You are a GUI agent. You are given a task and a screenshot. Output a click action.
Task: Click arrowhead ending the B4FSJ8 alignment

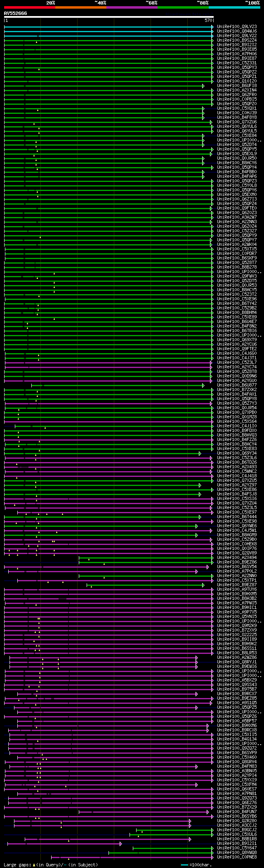pyautogui.click(x=200, y=494)
